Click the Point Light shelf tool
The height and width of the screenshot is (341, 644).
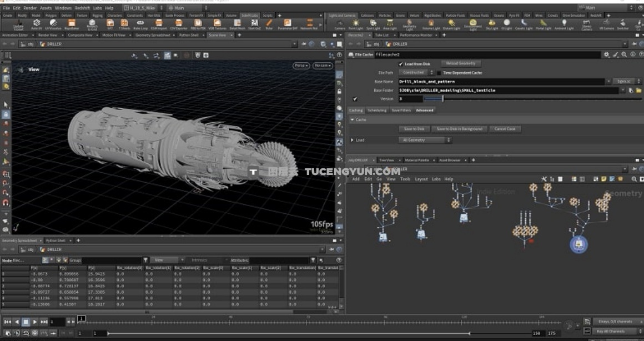356,24
